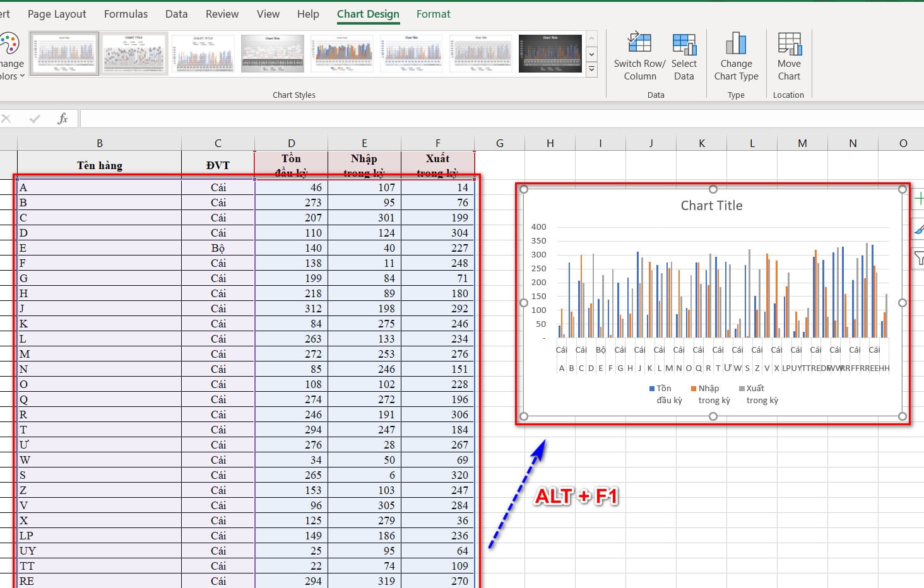Select column G header

499,143
